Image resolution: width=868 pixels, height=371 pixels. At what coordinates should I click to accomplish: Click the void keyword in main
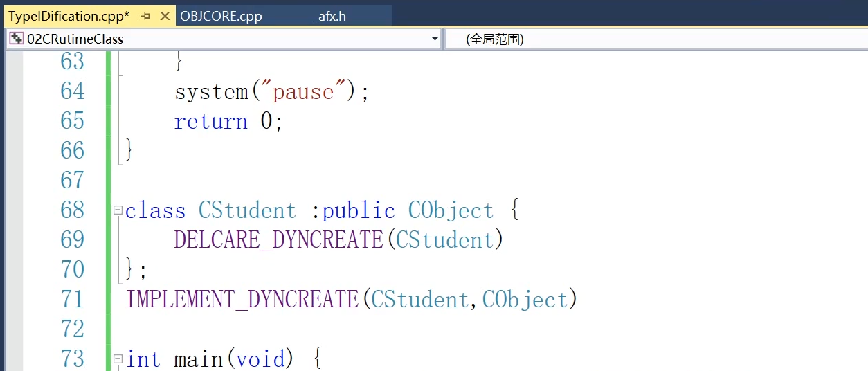click(260, 359)
